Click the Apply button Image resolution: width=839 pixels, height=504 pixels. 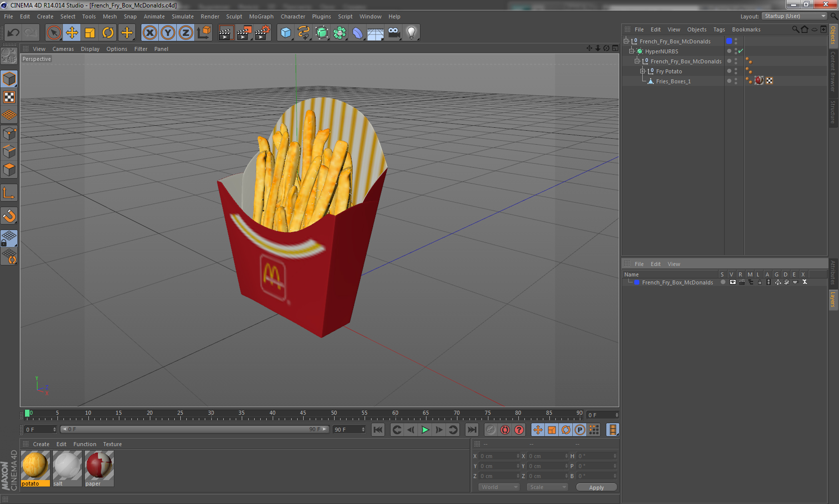[x=596, y=488]
